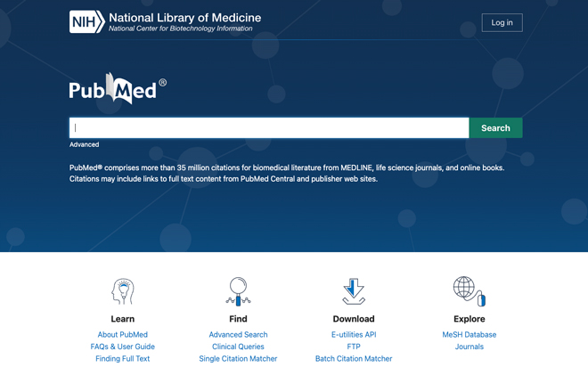The height and width of the screenshot is (392, 588).
Task: Open the About PubMed link
Action: [123, 335]
